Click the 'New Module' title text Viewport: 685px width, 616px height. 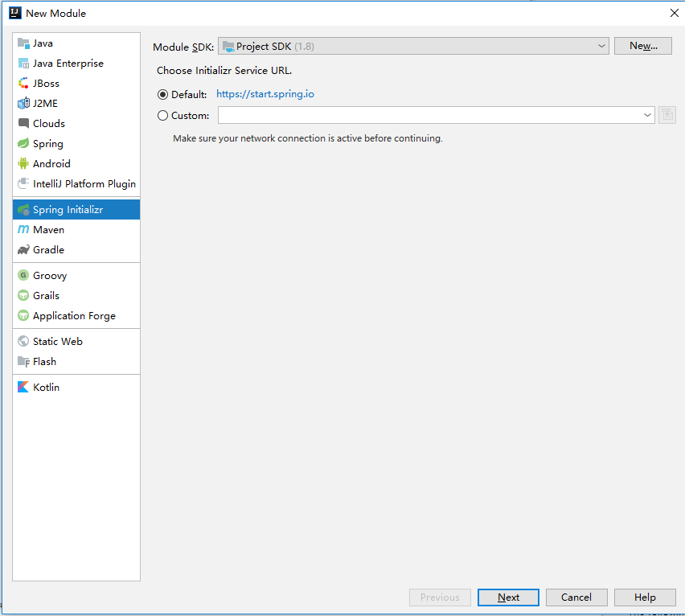[x=56, y=14]
